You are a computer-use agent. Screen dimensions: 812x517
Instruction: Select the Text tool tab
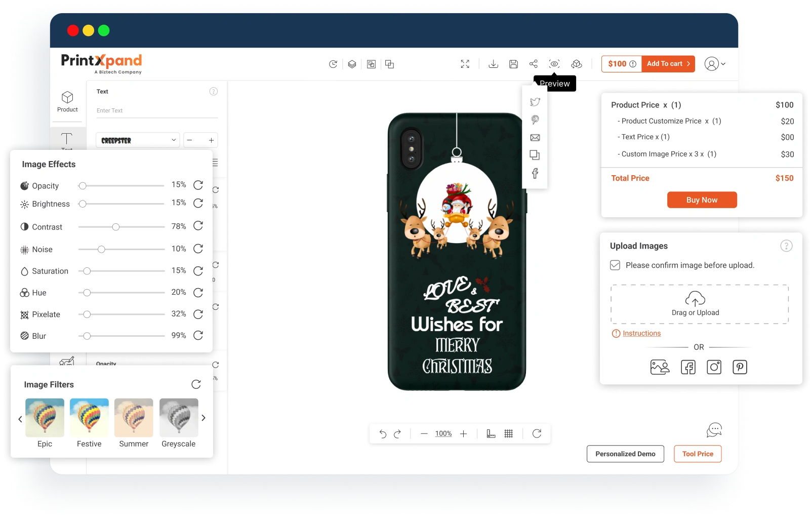[x=67, y=140]
